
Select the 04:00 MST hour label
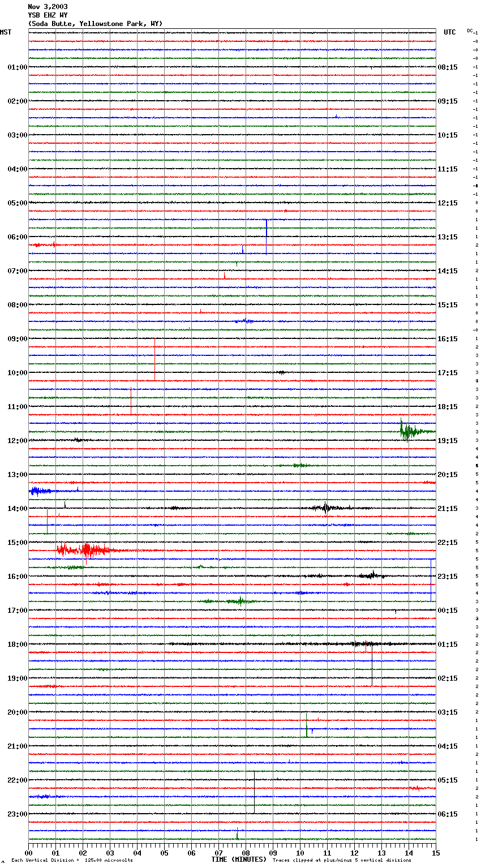point(18,169)
